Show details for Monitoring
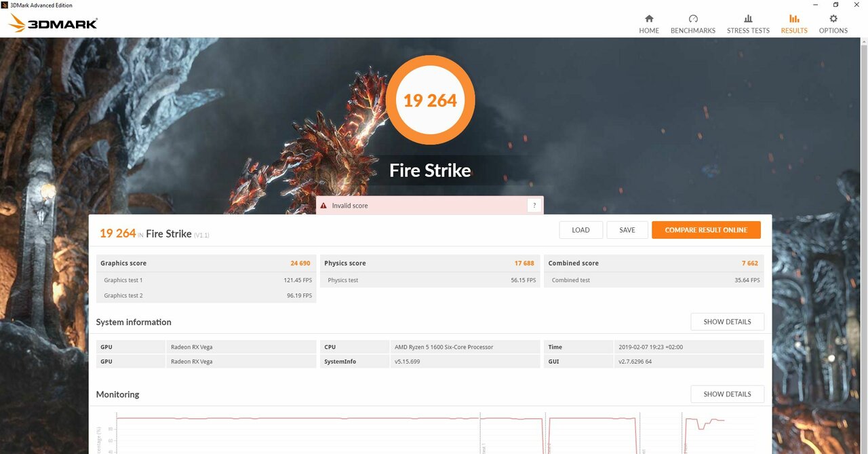The width and height of the screenshot is (868, 454). click(x=727, y=394)
